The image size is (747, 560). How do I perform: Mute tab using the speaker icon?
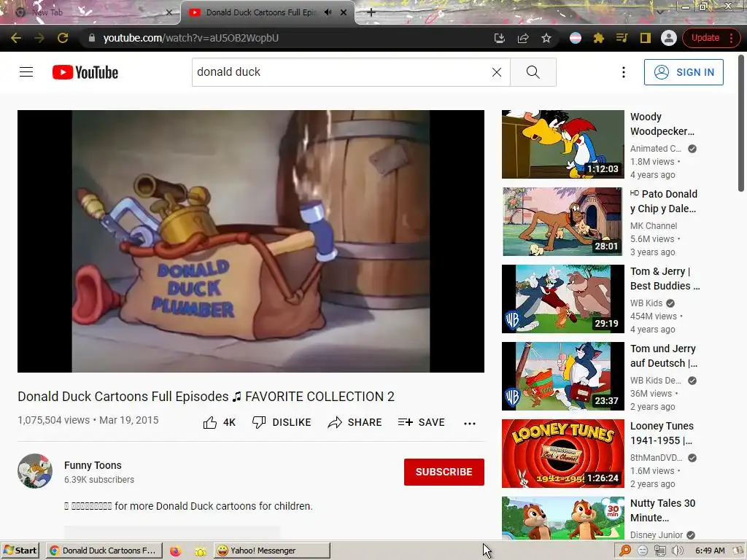(x=328, y=12)
